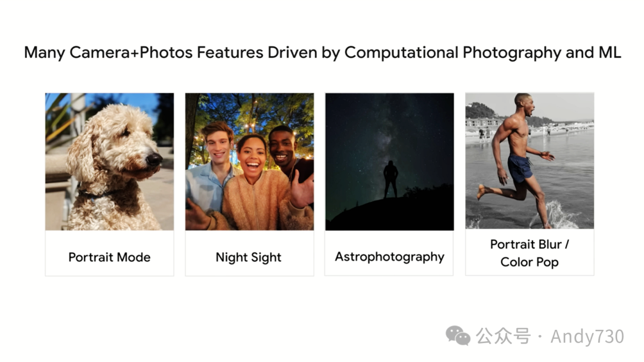
Task: Open the fluffy dog Portrait Mode photo
Action: (x=109, y=161)
